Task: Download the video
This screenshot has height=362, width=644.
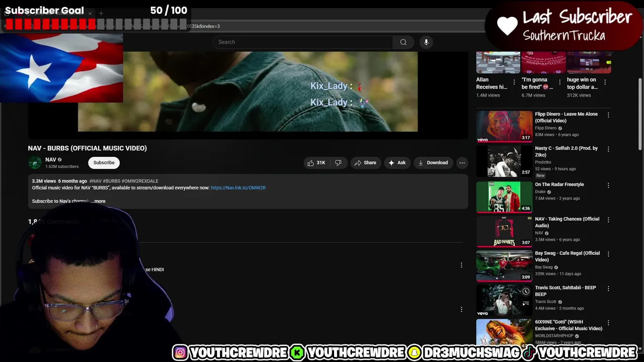Action: [433, 162]
